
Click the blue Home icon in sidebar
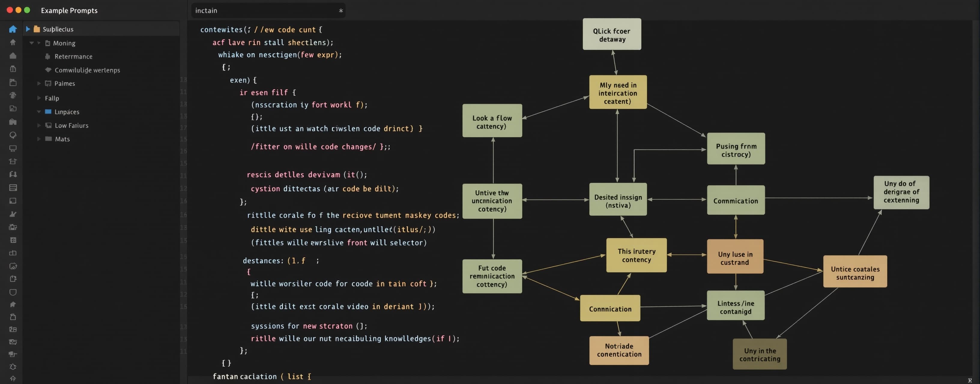(x=13, y=29)
